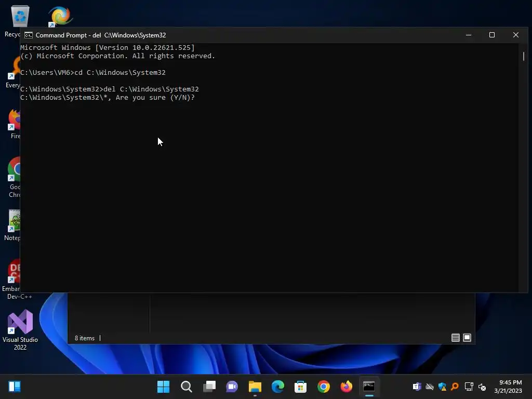Click the Teams tray icon
Image resolution: width=532 pixels, height=399 pixels.
(x=417, y=387)
